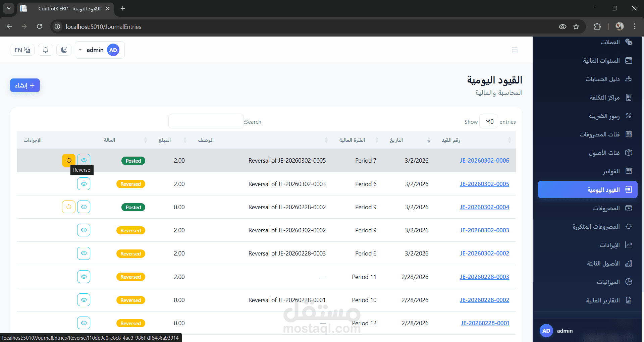Open entry JE-20260302-0002 link
The width and height of the screenshot is (644, 342).
(484, 253)
